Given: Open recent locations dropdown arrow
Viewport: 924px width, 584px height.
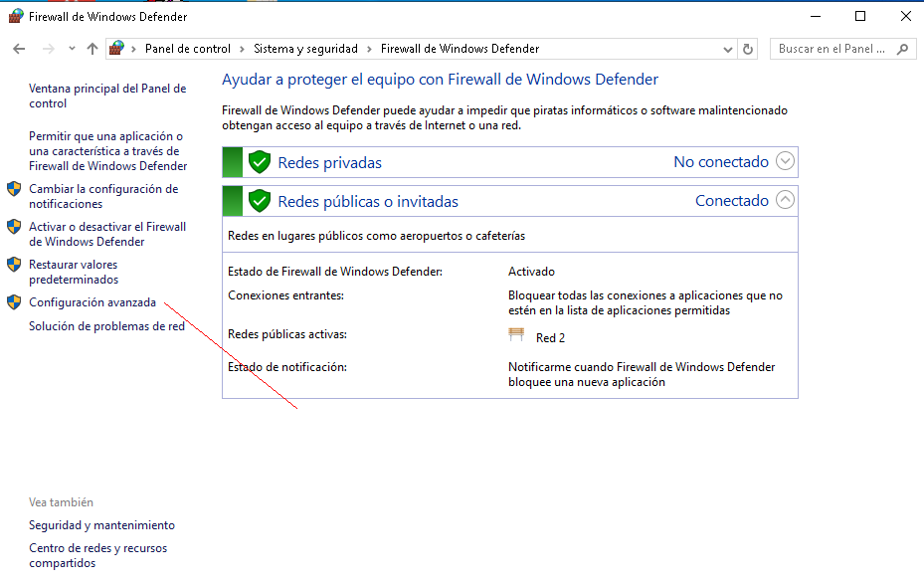Looking at the screenshot, I should [72, 49].
